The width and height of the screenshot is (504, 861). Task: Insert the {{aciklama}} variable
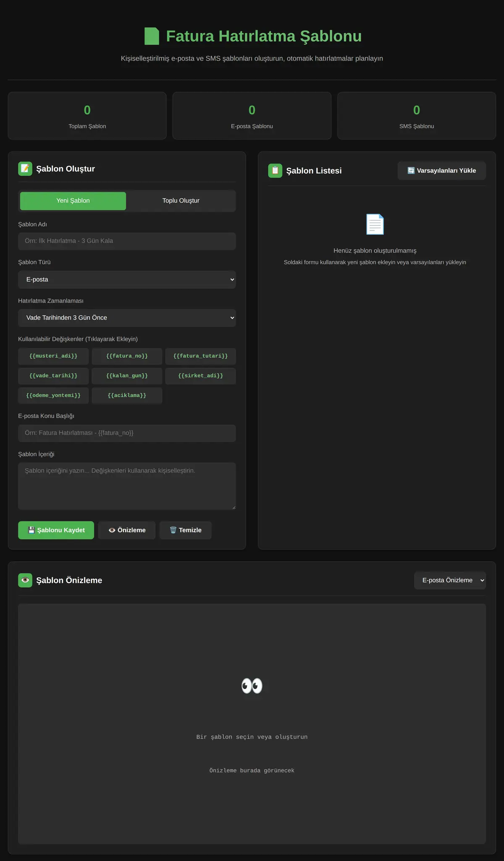[127, 396]
